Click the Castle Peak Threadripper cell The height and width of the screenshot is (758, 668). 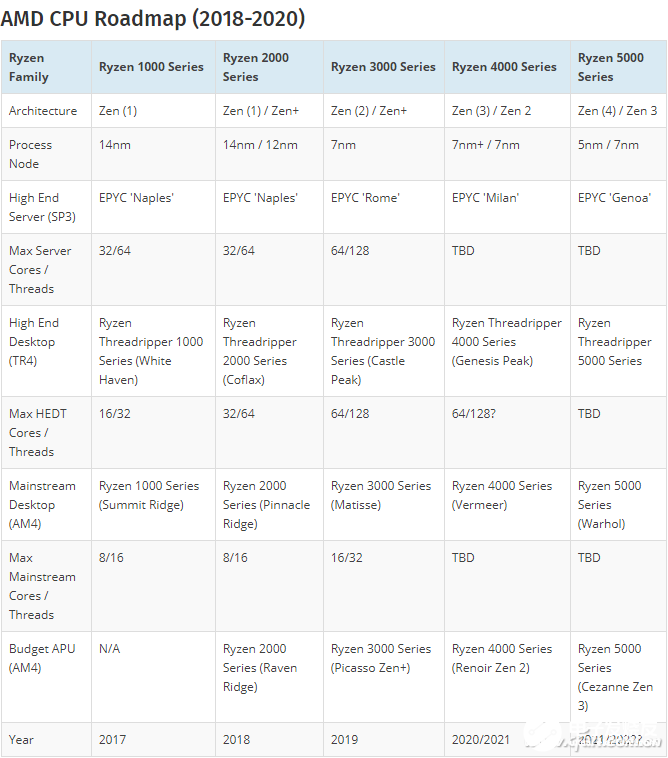pos(383,351)
